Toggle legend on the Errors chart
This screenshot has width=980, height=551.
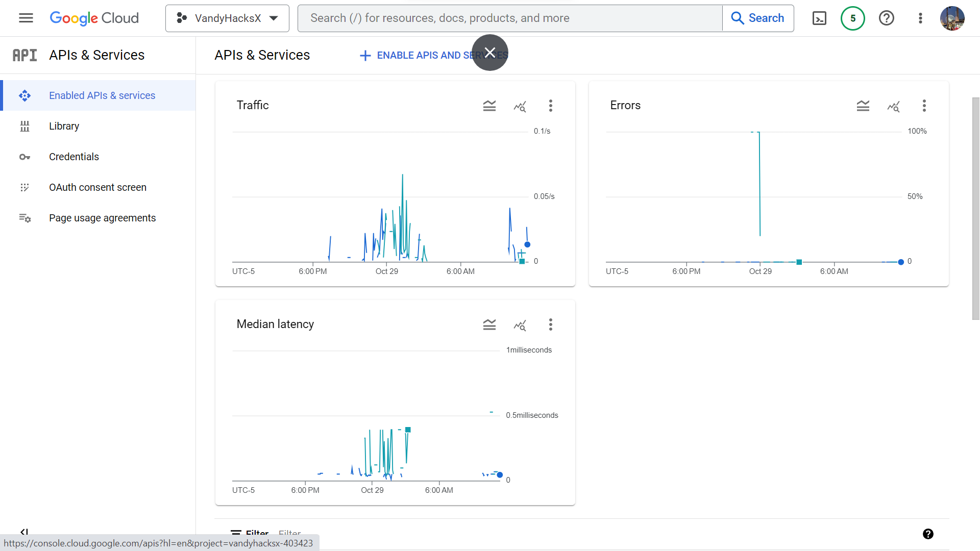pos(863,106)
